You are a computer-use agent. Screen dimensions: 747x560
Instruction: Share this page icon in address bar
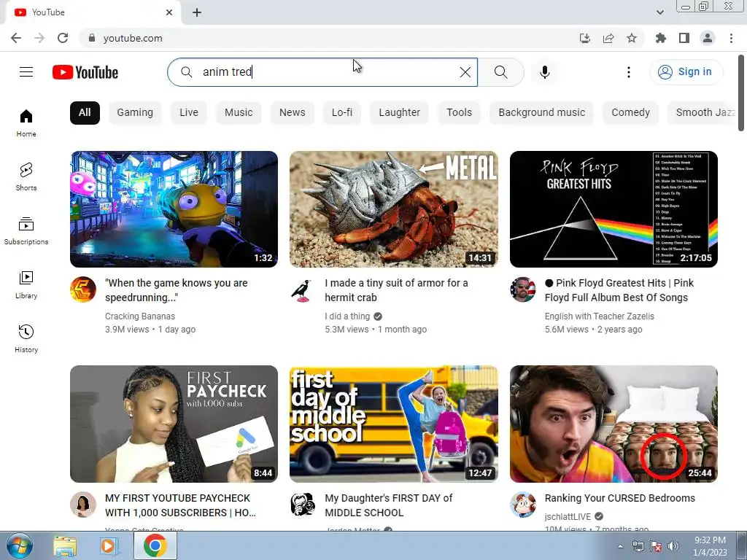[608, 38]
